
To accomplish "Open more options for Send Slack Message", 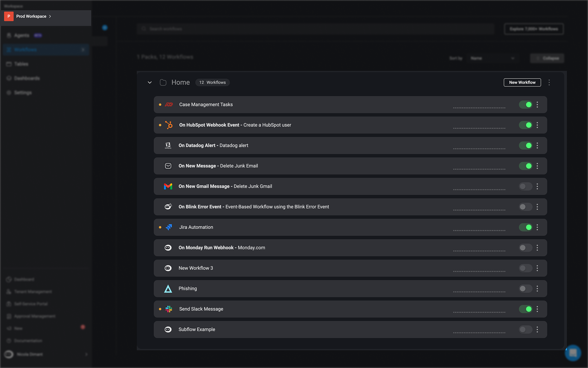I will click(x=537, y=309).
